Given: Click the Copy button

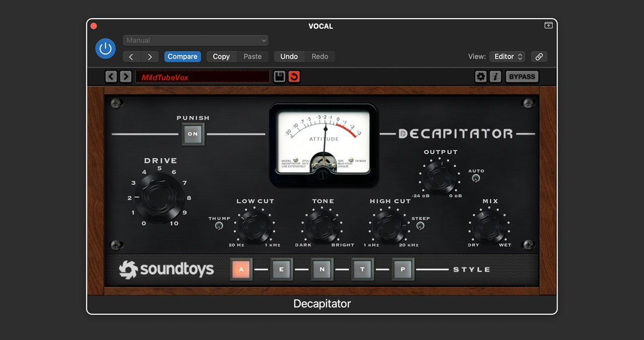Looking at the screenshot, I should click(221, 57).
